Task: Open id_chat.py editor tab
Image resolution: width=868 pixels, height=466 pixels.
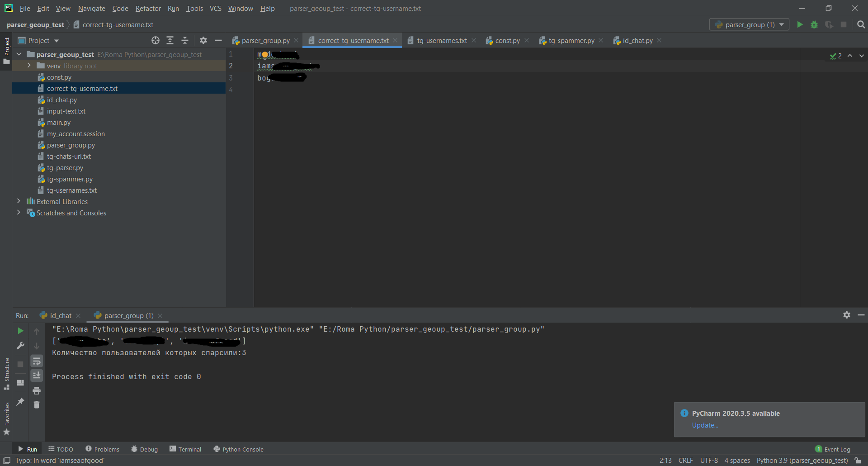Action: pos(637,41)
